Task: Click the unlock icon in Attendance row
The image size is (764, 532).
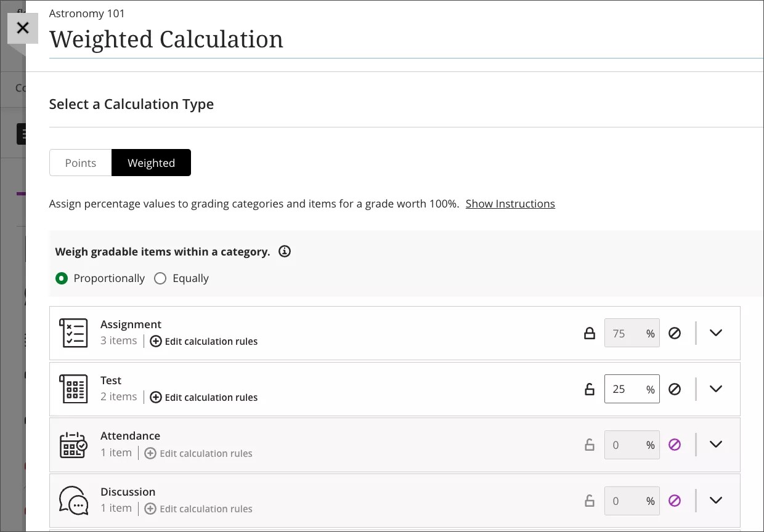Action: (x=590, y=445)
